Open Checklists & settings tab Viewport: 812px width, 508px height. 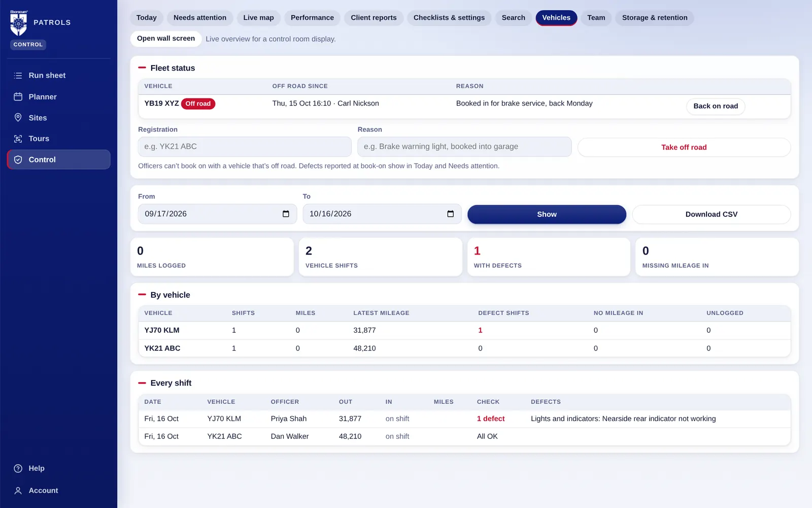coord(449,18)
